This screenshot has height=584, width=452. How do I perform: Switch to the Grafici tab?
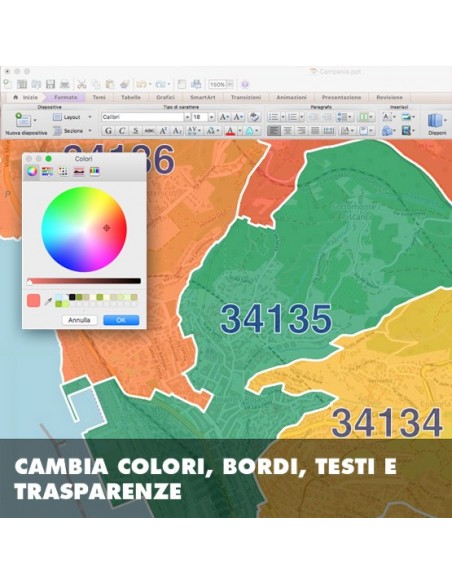tap(165, 97)
